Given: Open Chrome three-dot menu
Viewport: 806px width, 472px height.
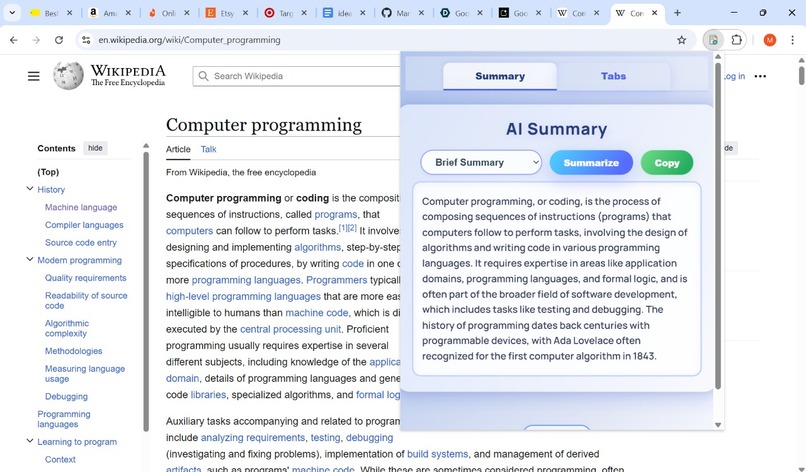Looking at the screenshot, I should (x=792, y=40).
